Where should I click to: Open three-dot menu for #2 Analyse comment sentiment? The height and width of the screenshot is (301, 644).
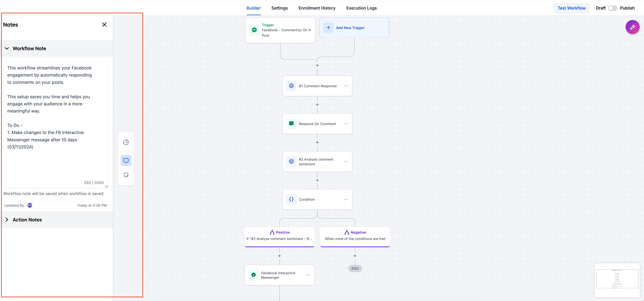coord(346,162)
